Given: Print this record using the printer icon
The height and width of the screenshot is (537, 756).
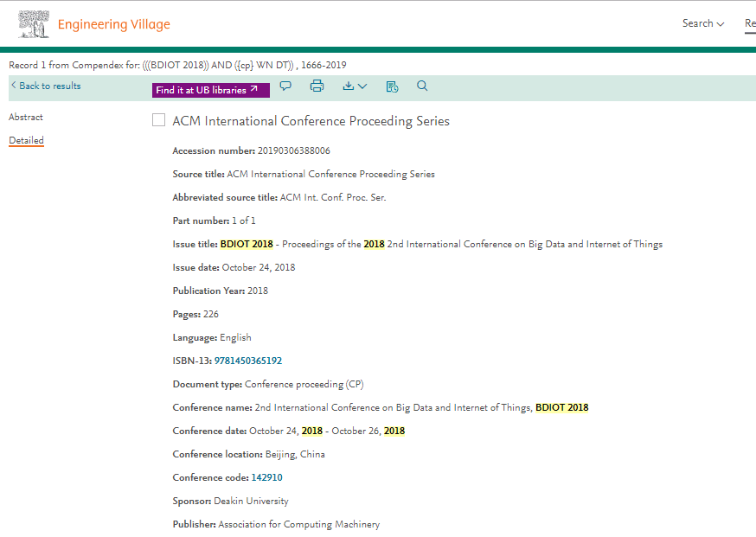Looking at the screenshot, I should pyautogui.click(x=317, y=86).
